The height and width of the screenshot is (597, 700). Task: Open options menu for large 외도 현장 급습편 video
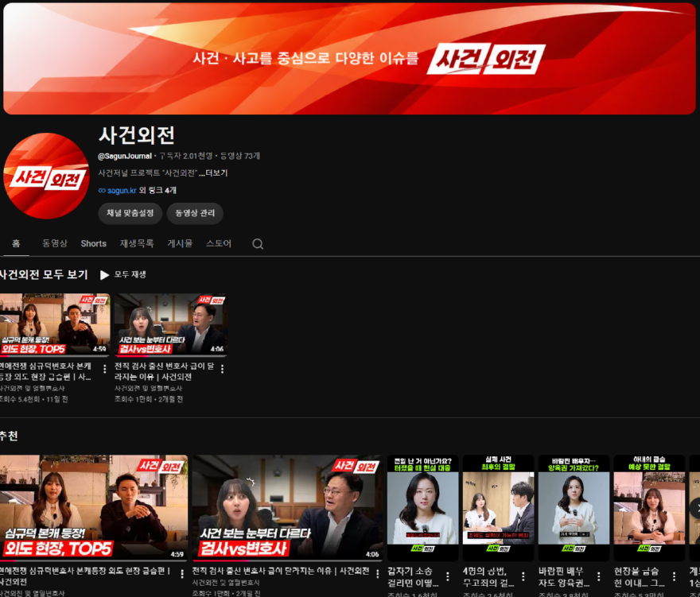pyautogui.click(x=181, y=574)
